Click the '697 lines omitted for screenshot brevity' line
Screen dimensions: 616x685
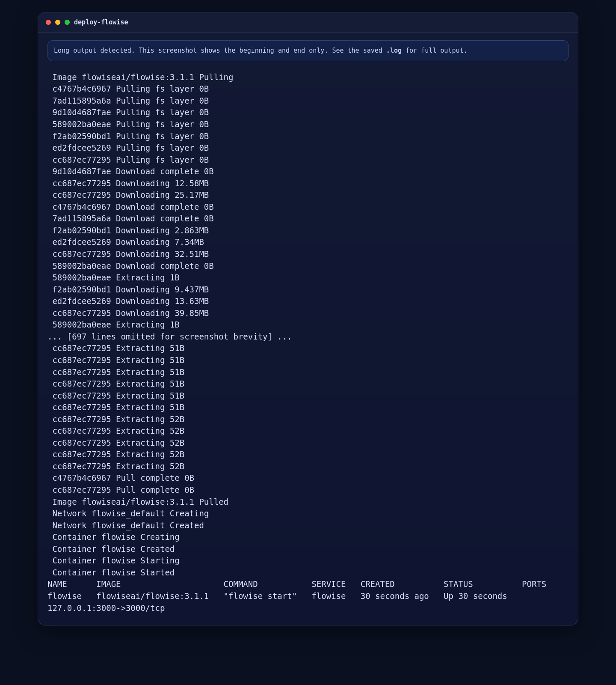click(x=170, y=337)
